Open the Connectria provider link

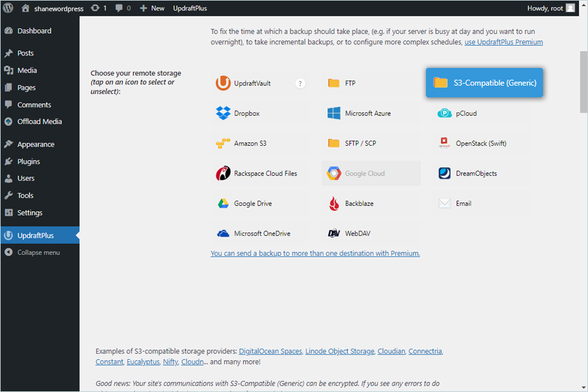(425, 351)
